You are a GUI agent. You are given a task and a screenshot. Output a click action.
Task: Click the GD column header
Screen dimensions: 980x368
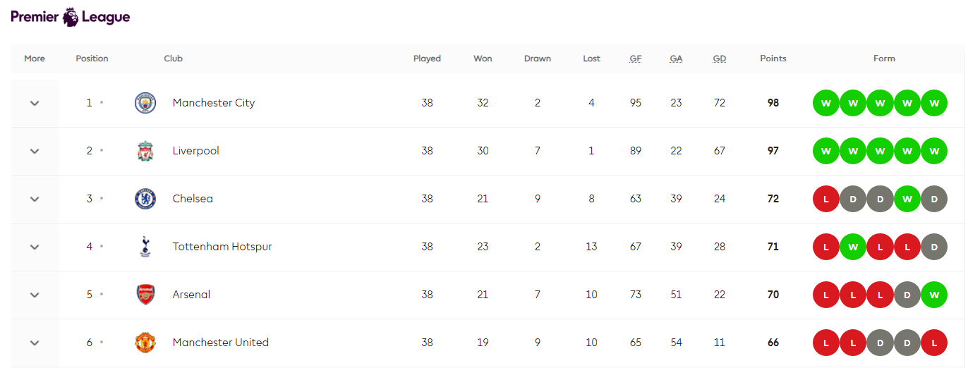[719, 59]
